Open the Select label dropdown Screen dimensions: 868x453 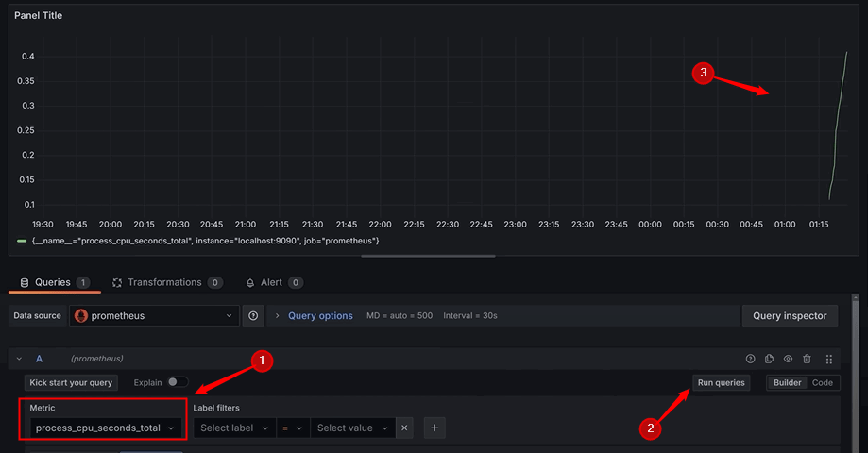point(232,428)
